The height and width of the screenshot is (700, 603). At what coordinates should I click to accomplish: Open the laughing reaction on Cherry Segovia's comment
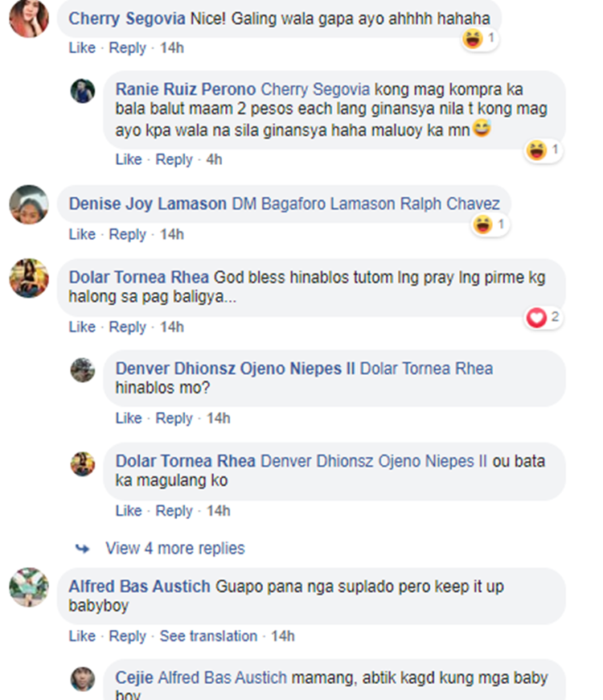coord(479,39)
